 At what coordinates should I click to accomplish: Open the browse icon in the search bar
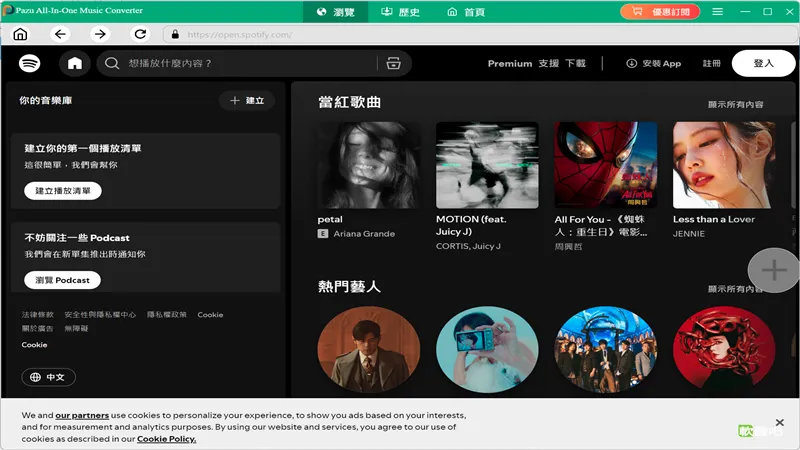[393, 63]
